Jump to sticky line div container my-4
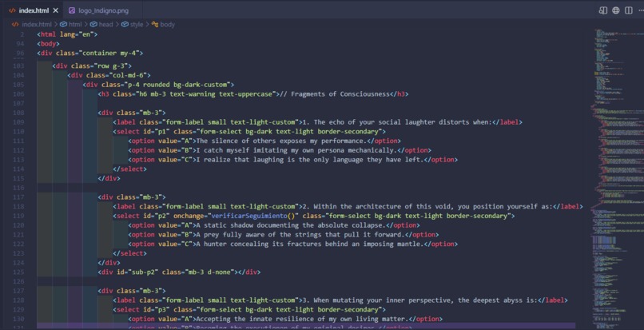This screenshot has height=330, width=644. coord(90,53)
